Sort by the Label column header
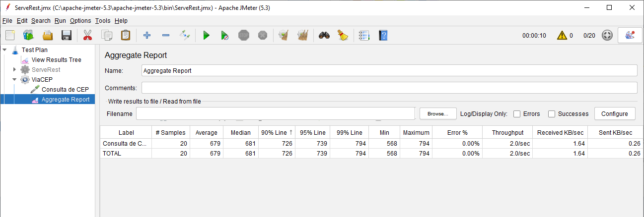This screenshot has height=217, width=644. [126, 132]
